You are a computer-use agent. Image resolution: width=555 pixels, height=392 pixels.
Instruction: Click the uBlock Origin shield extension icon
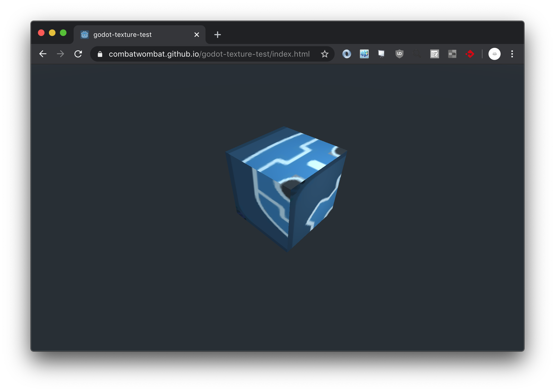point(399,54)
